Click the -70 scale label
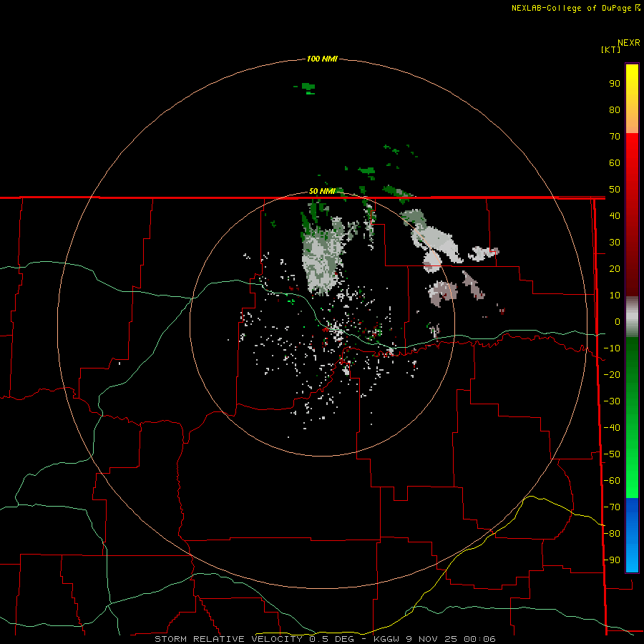The height and width of the screenshot is (644, 644). (x=612, y=507)
